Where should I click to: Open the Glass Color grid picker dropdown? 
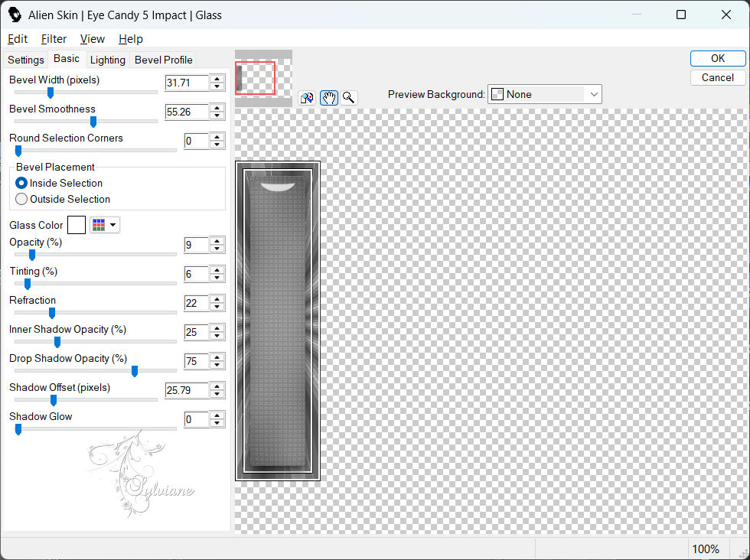(105, 225)
